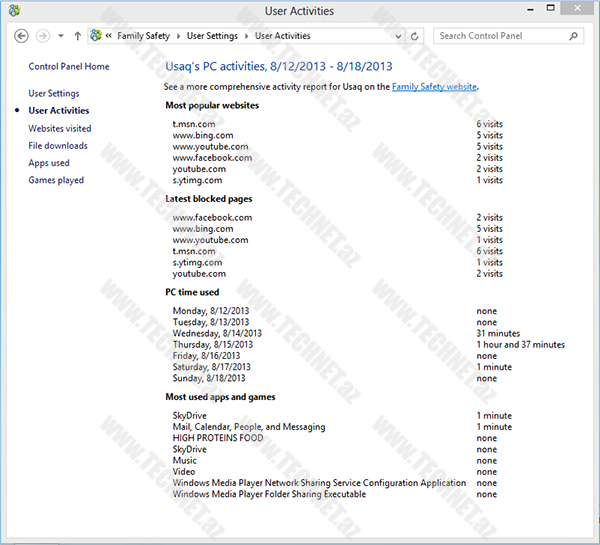Screen dimensions: 600x545
Task: Click the window icon in title bar
Action: (13, 11)
